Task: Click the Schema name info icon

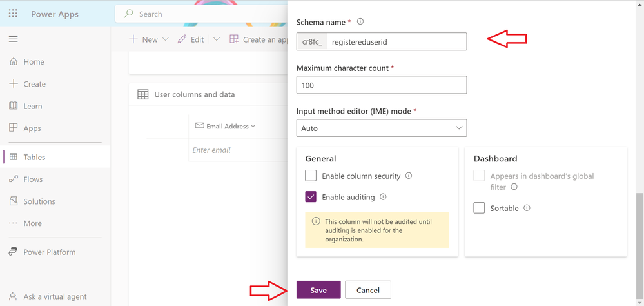Action: click(360, 21)
